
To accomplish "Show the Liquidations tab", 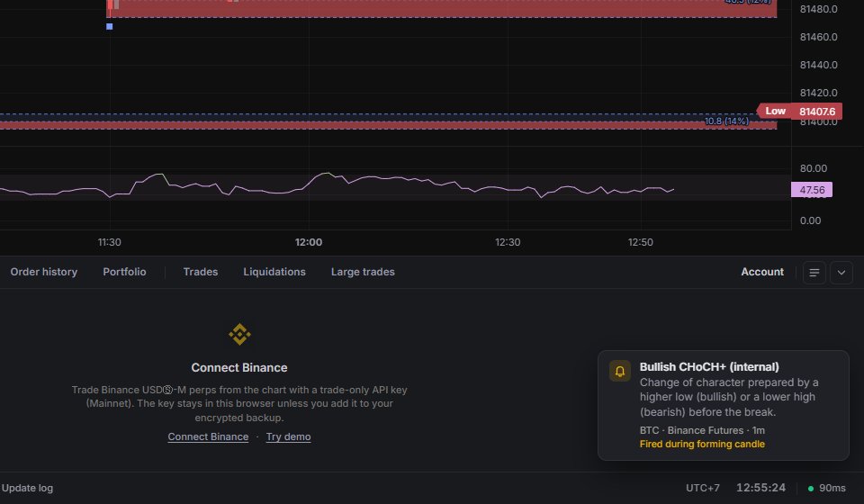I will tap(274, 272).
